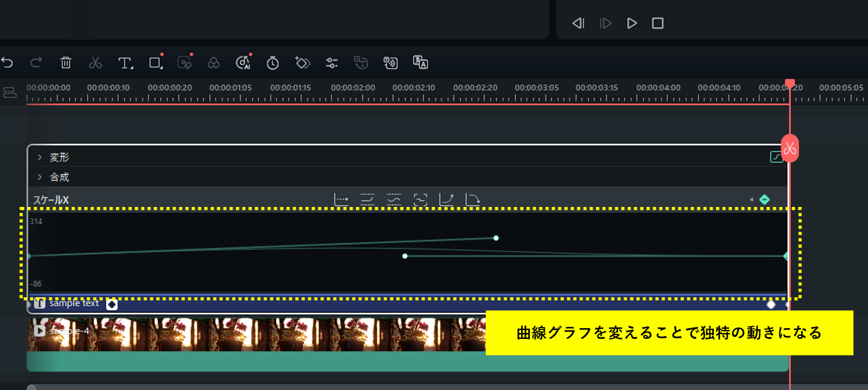Click the color match triple-circle icon
The width and height of the screenshot is (868, 390).
tap(214, 62)
